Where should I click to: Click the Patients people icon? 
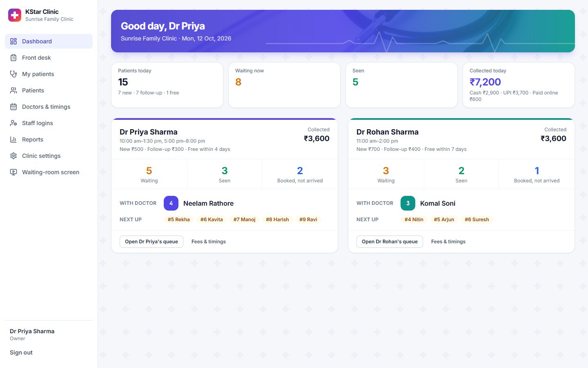click(x=13, y=90)
